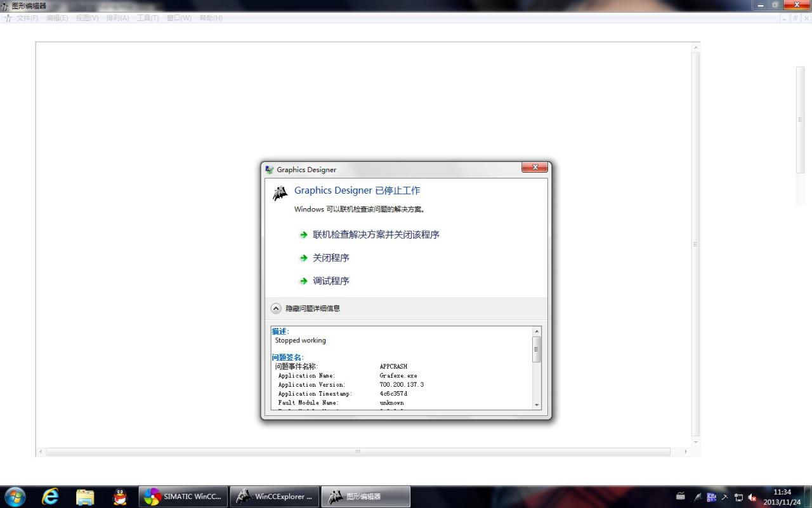Screen dimensions: 812x508
Task: Click the Show desktop strip at taskbar end
Action: 808,497
